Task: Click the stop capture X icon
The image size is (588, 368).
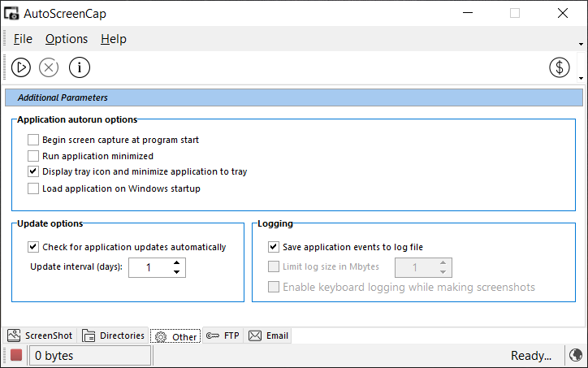Action: point(49,67)
